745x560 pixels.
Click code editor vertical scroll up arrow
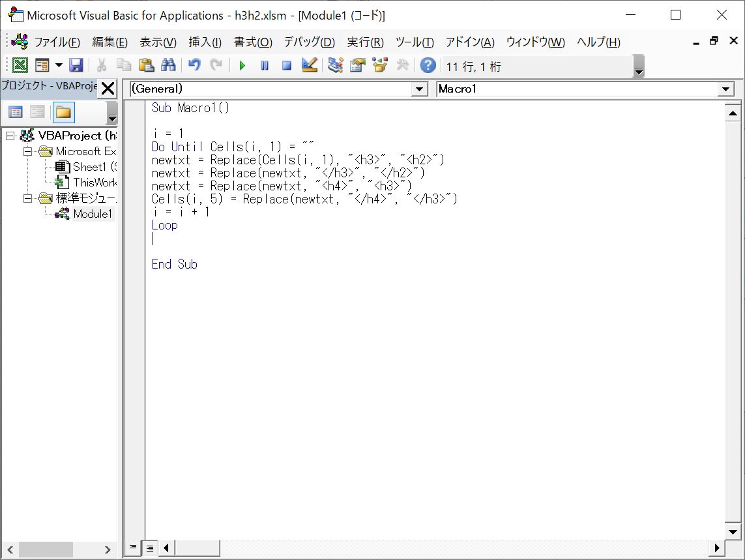(733, 113)
